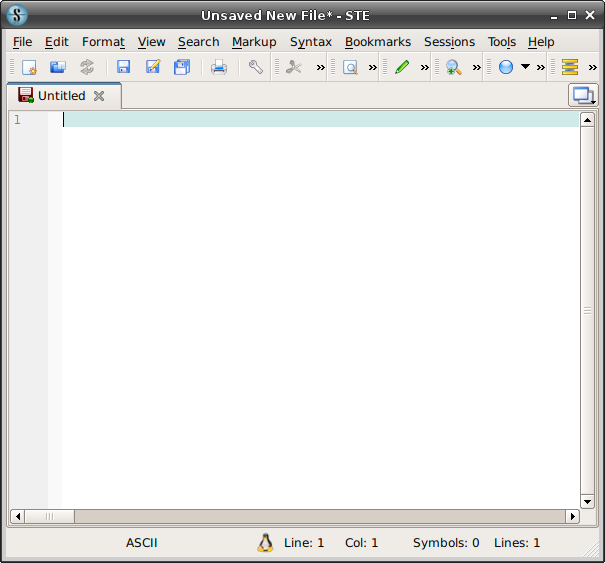
Task: Click into the highlighted first editor line
Action: click(321, 120)
